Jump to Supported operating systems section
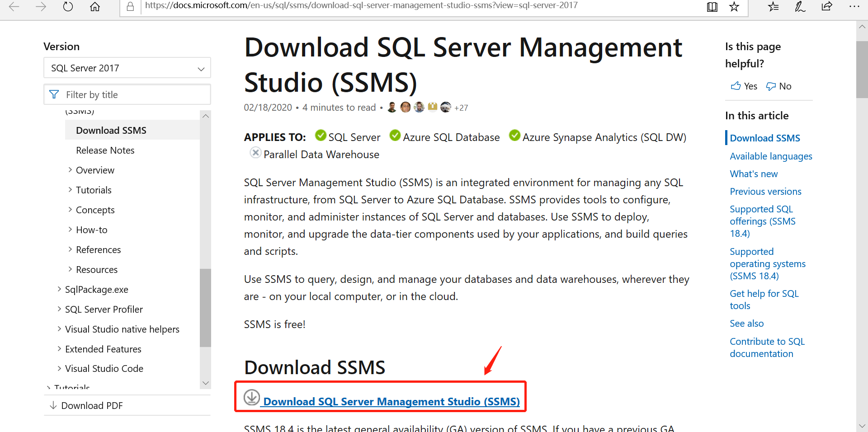 click(768, 263)
